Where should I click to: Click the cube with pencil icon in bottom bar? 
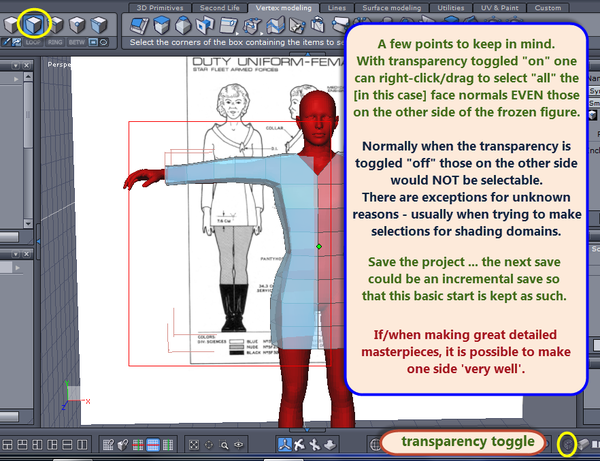point(123,445)
